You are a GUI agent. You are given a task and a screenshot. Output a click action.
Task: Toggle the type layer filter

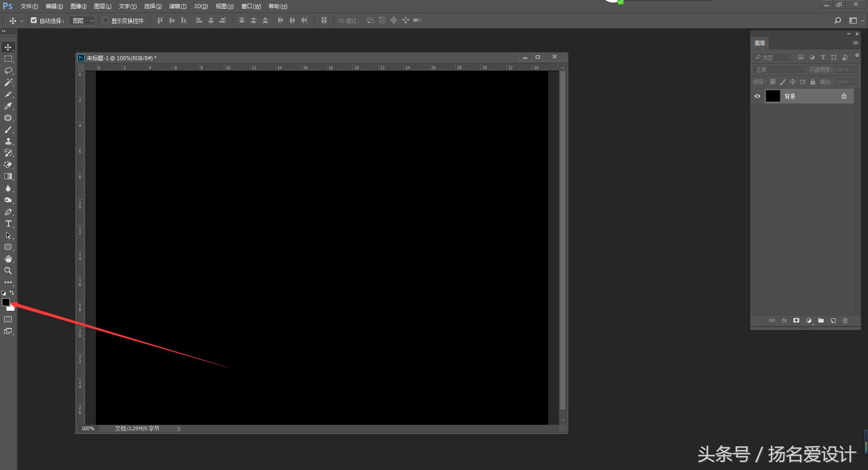(823, 57)
